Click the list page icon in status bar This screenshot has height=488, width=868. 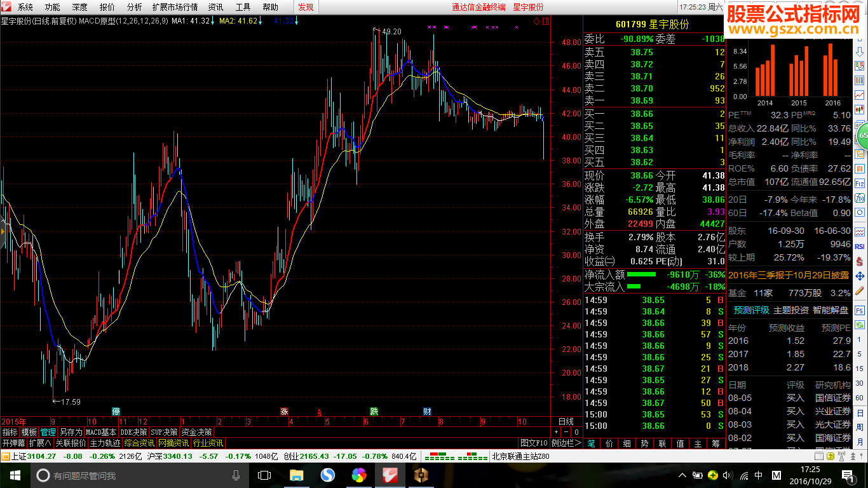(x=818, y=456)
